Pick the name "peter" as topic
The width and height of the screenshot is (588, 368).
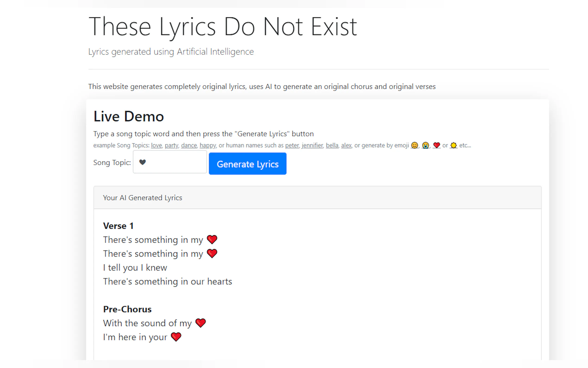292,145
